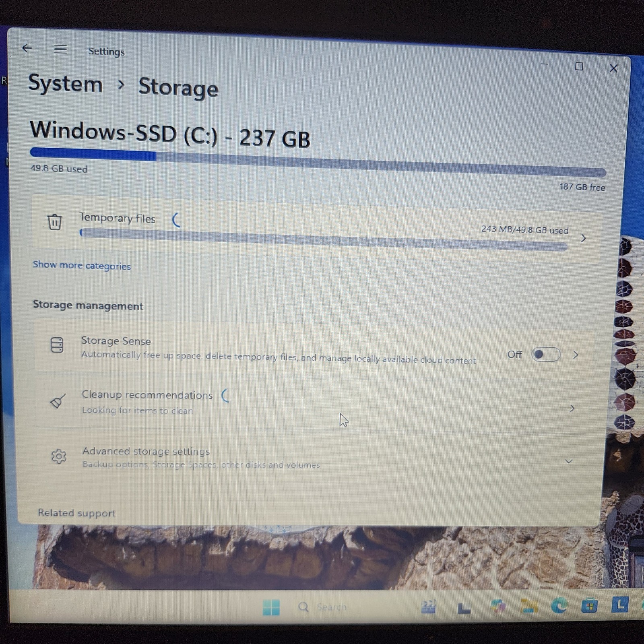Open Storage Sense settings via its chevron
Image resolution: width=644 pixels, height=644 pixels.
[x=576, y=355]
